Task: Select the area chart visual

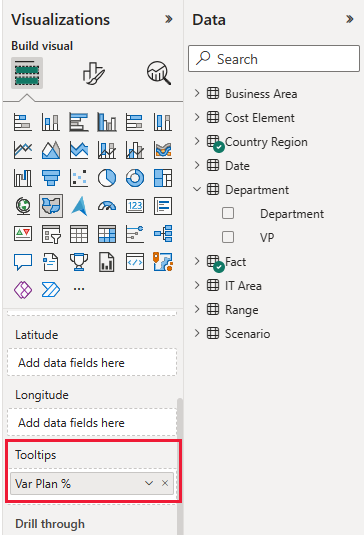Action: (x=51, y=150)
